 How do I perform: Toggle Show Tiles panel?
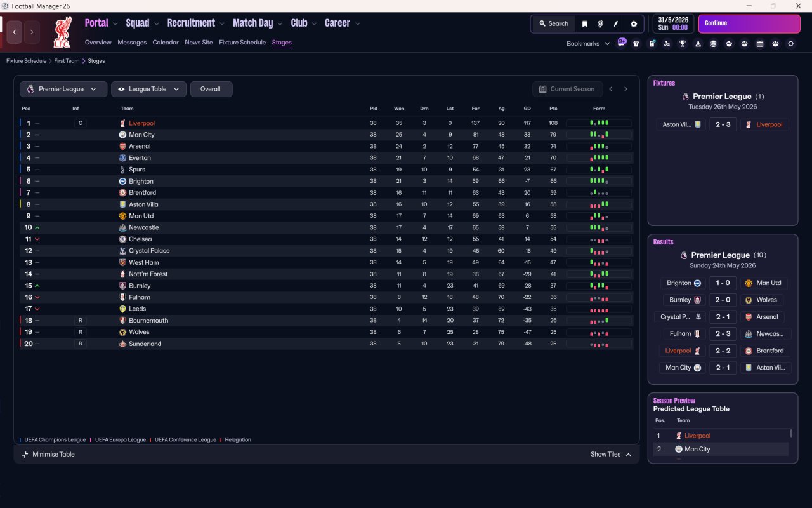click(x=611, y=454)
